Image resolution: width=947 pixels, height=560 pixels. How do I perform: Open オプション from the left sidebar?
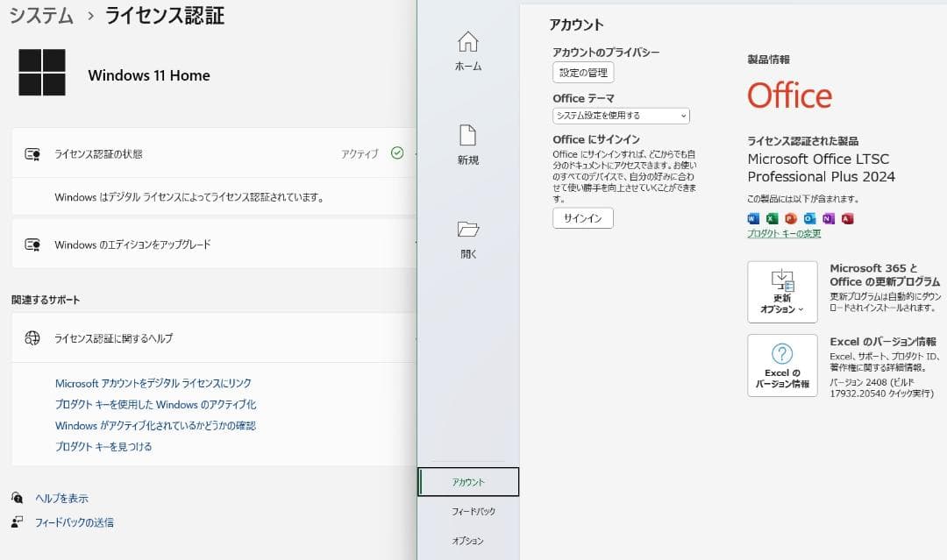[469, 541]
